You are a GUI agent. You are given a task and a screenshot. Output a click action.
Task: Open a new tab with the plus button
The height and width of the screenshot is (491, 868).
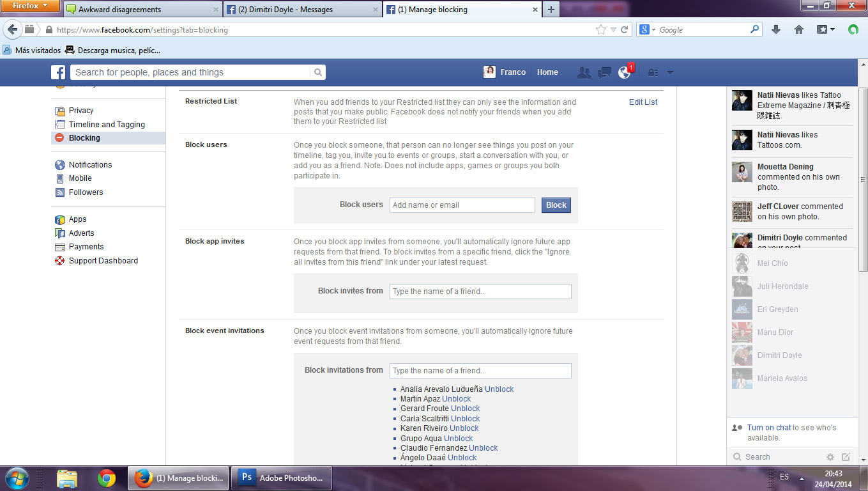point(551,10)
